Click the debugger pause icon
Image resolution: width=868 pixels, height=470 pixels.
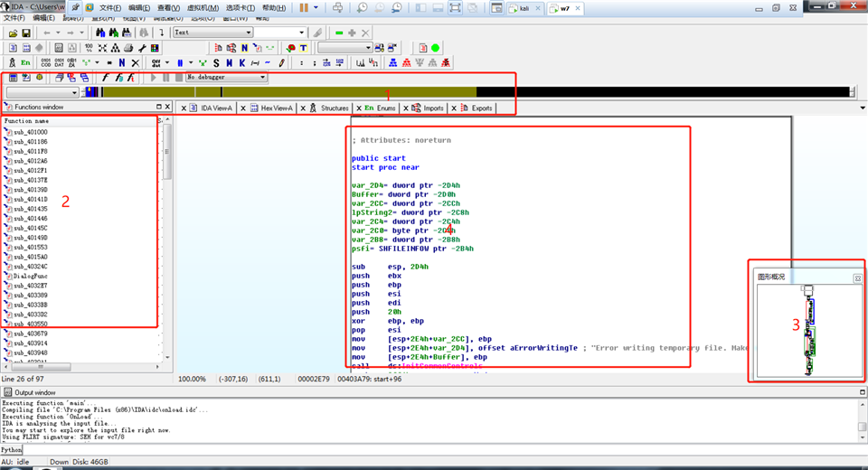point(166,78)
